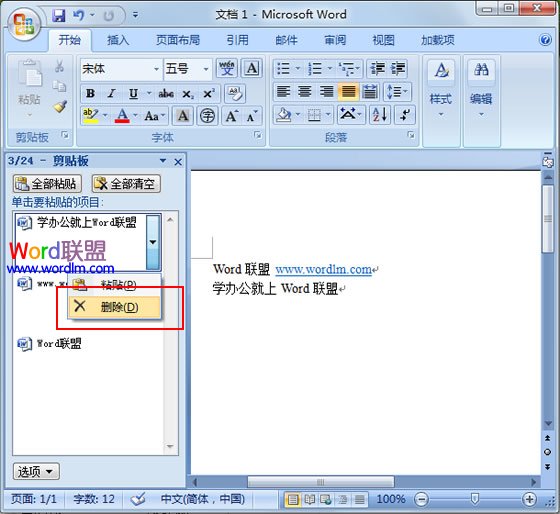Click the www.wordlm.com hyperlink in document
The image size is (560, 514).
coord(324,269)
